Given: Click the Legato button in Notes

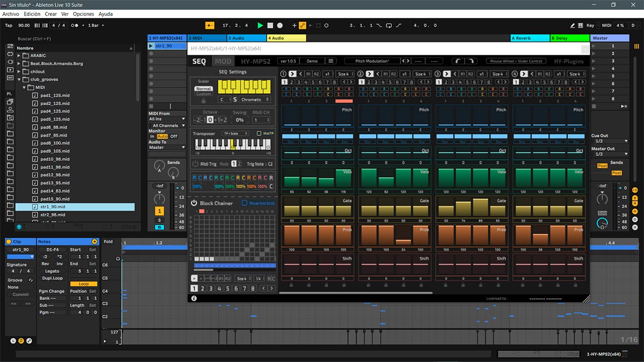Looking at the screenshot, I should [53, 271].
